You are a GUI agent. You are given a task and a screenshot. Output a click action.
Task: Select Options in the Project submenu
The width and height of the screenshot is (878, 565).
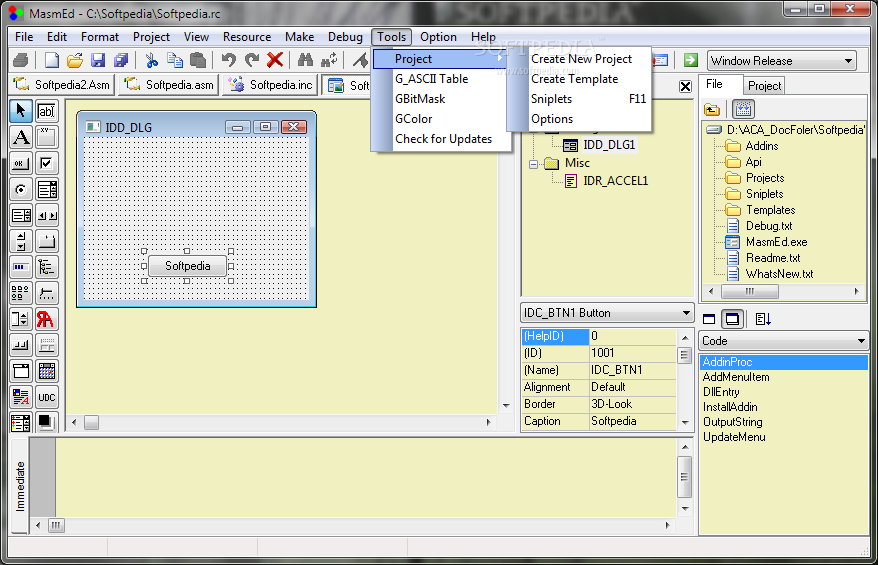(x=552, y=119)
